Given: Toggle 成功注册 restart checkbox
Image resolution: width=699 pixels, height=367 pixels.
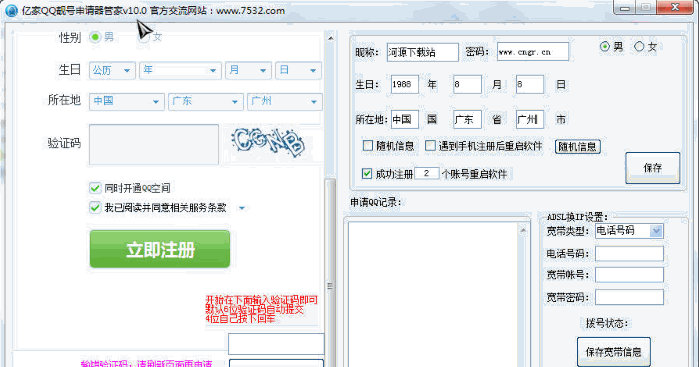Looking at the screenshot, I should [367, 173].
